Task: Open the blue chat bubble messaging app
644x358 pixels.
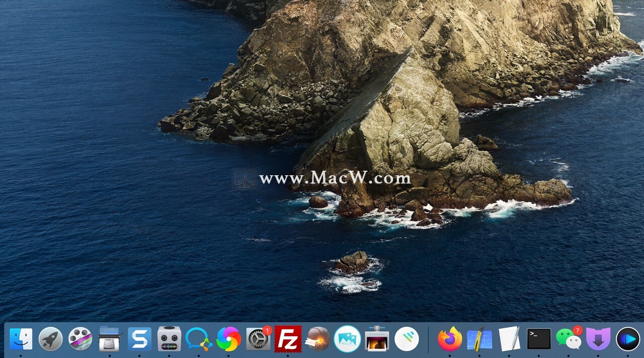Action: [199, 339]
